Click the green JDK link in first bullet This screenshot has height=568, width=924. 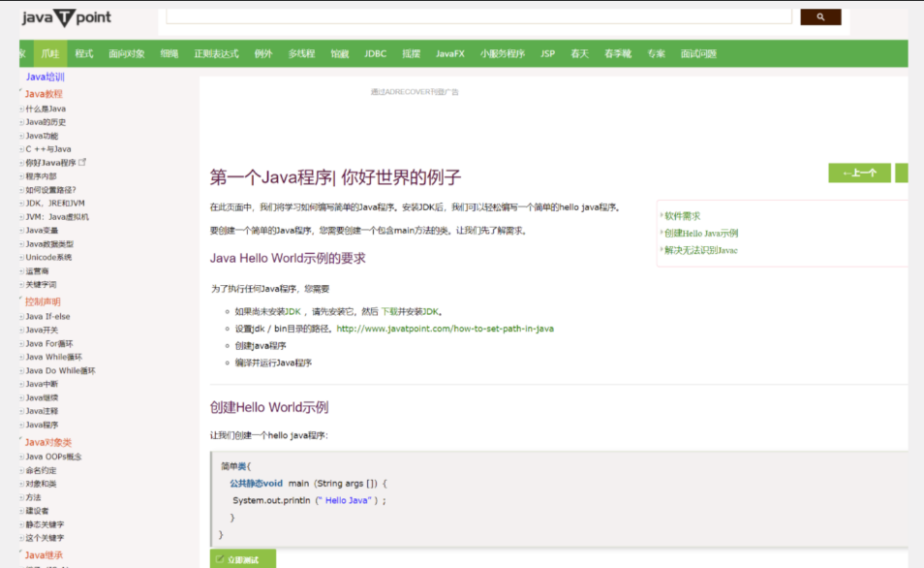293,311
